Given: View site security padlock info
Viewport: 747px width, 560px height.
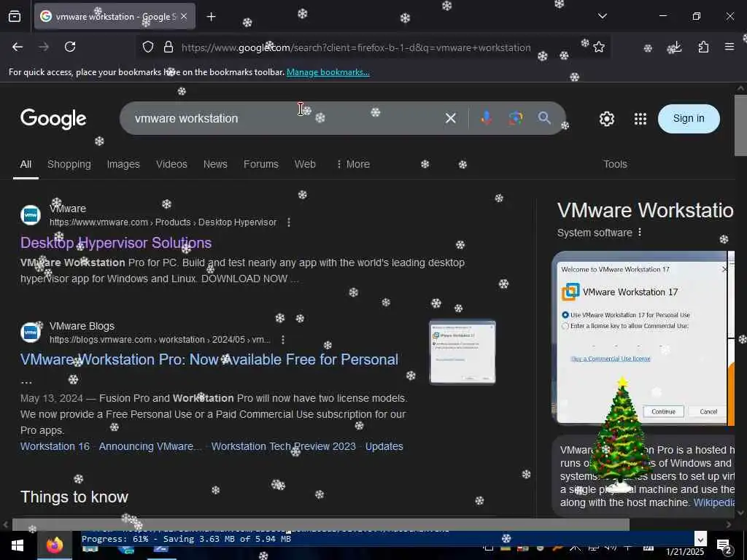Looking at the screenshot, I should [169, 47].
